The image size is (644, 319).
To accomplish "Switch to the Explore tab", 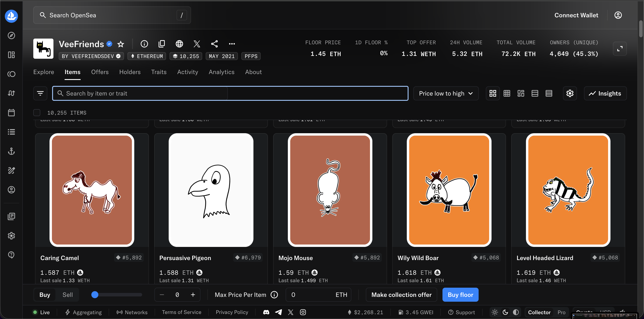I will 44,72.
